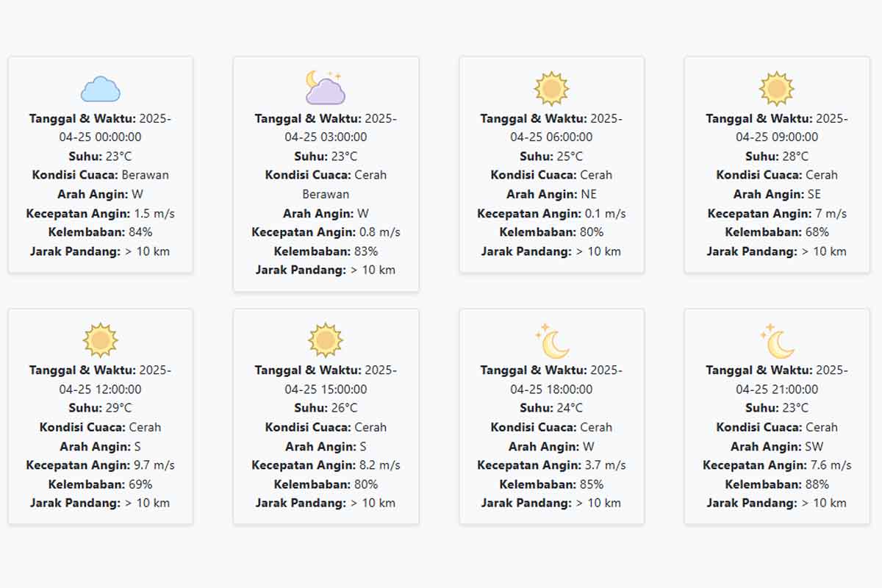Click 'Kelembaban: 85%' text

click(551, 484)
